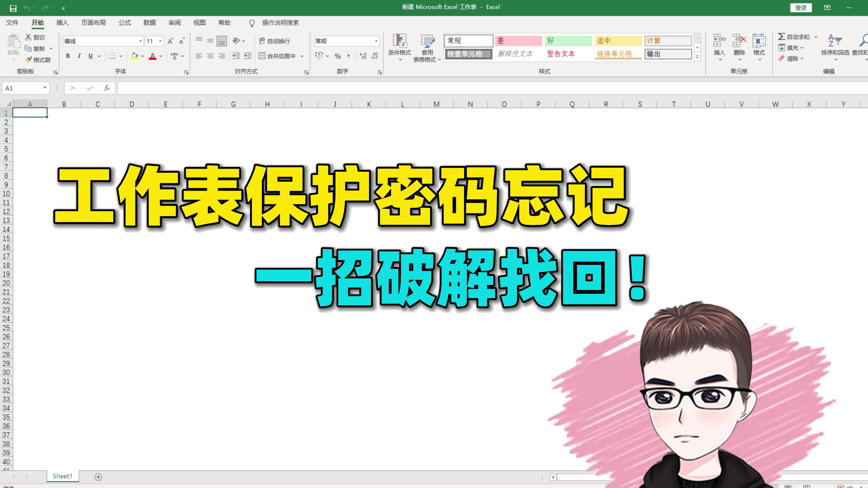868x488 pixels.
Task: Apply the 好 cell style
Action: click(x=568, y=41)
